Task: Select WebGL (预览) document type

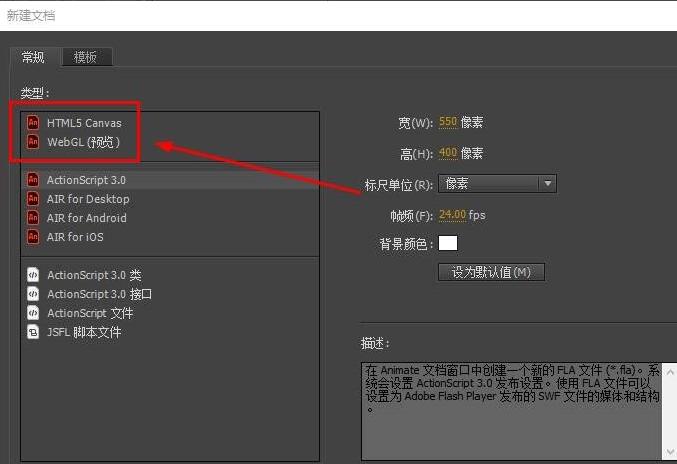Action: pyautogui.click(x=170, y=142)
